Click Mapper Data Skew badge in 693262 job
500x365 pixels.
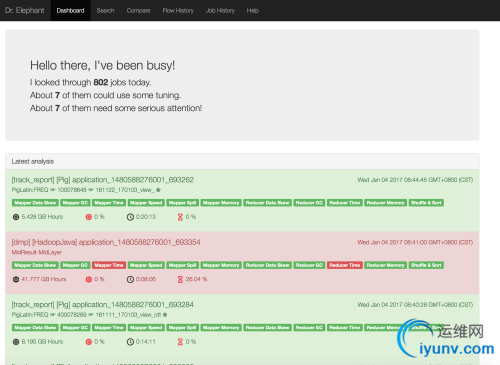click(35, 203)
